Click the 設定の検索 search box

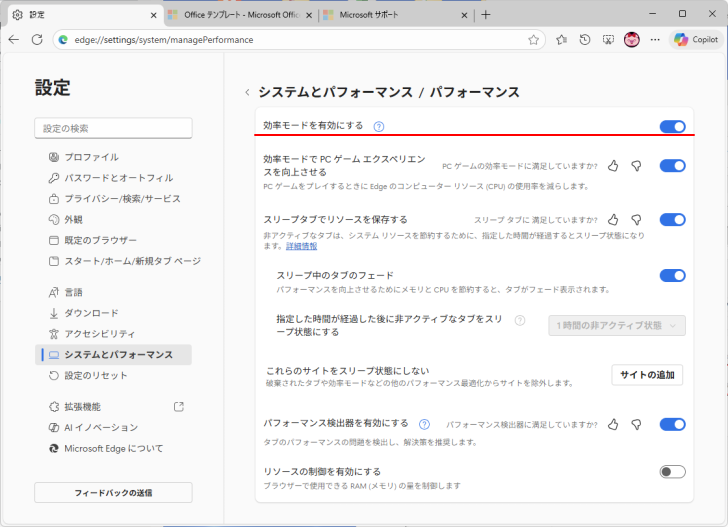coord(113,128)
